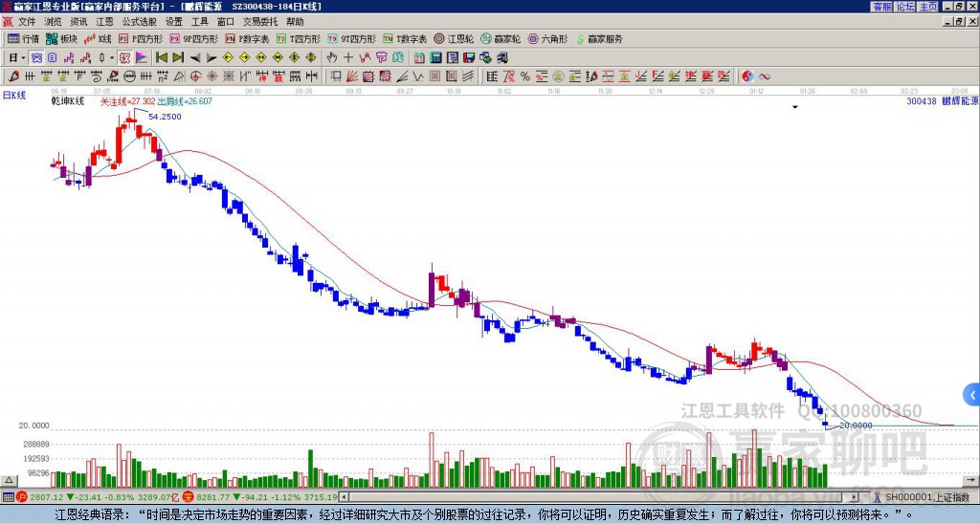This screenshot has width=980, height=524.
Task: Click the floppy disk save icon
Action: pyautogui.click(x=469, y=58)
